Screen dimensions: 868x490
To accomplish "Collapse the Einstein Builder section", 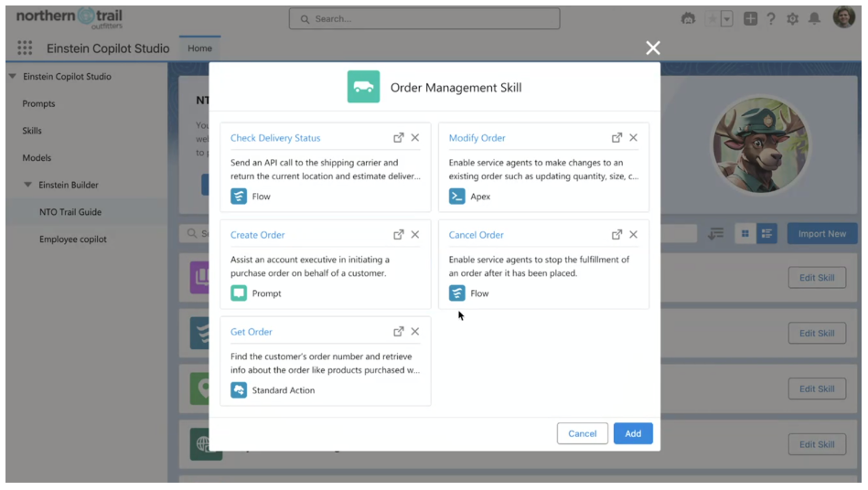I will [27, 185].
